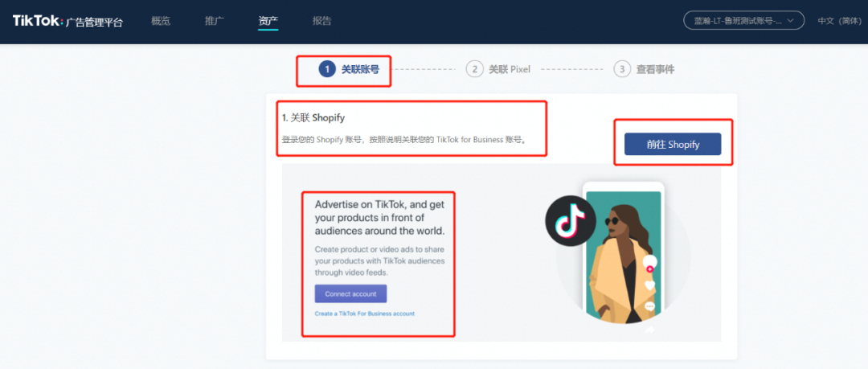Open the 概览 overview tab

pyautogui.click(x=161, y=22)
